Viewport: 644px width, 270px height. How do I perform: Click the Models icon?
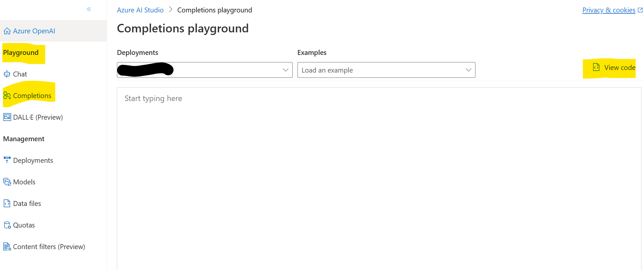click(7, 182)
